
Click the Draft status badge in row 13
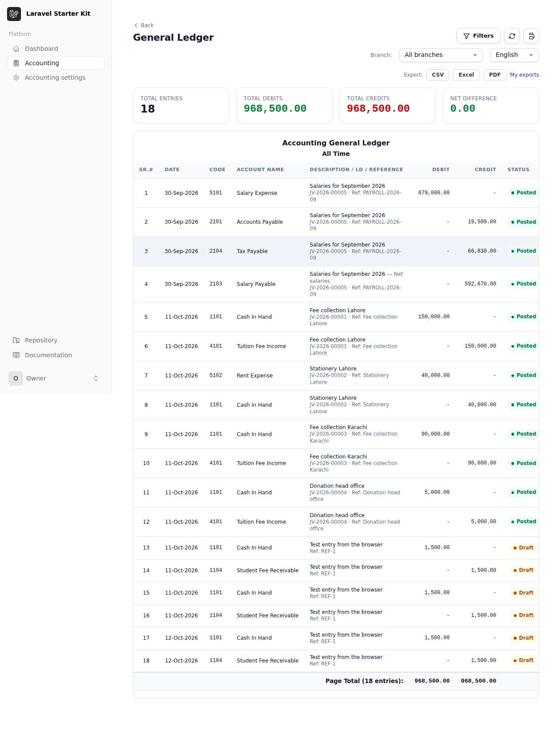click(523, 548)
